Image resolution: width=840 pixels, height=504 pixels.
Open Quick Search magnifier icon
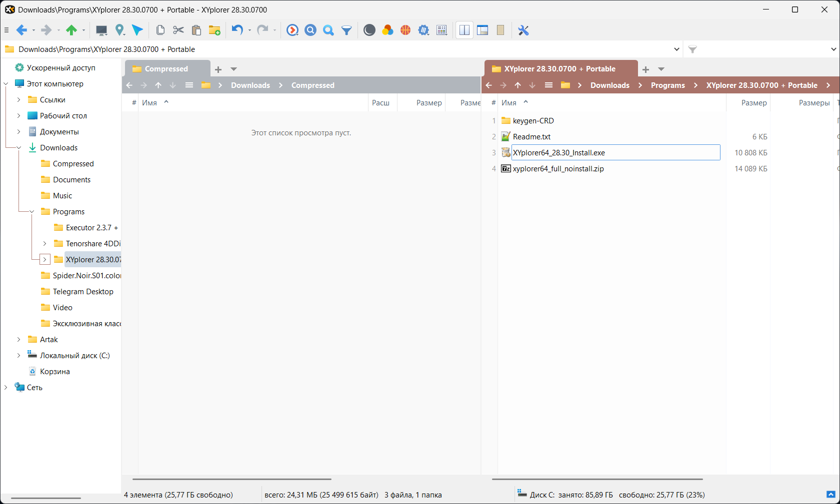point(328,30)
